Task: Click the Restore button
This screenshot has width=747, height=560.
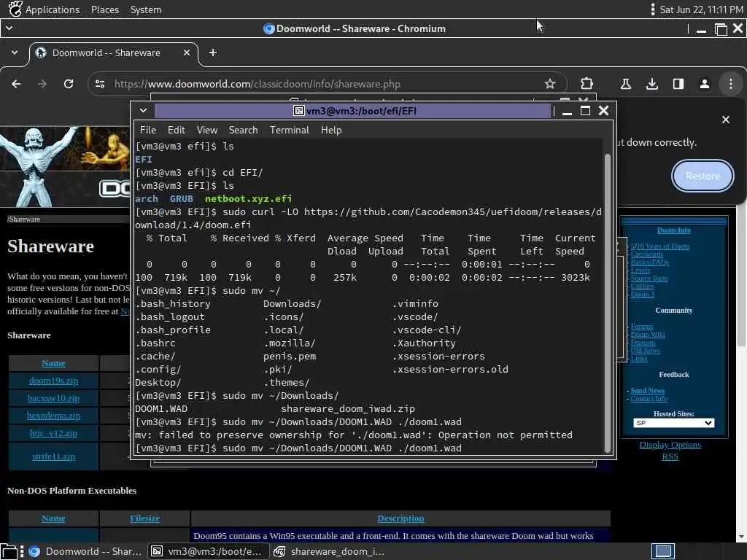Action: 703,176
